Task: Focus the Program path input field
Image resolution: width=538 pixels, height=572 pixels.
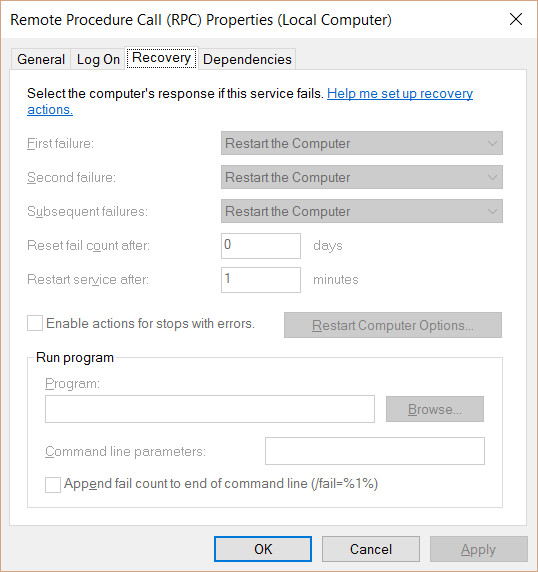Action: 210,409
